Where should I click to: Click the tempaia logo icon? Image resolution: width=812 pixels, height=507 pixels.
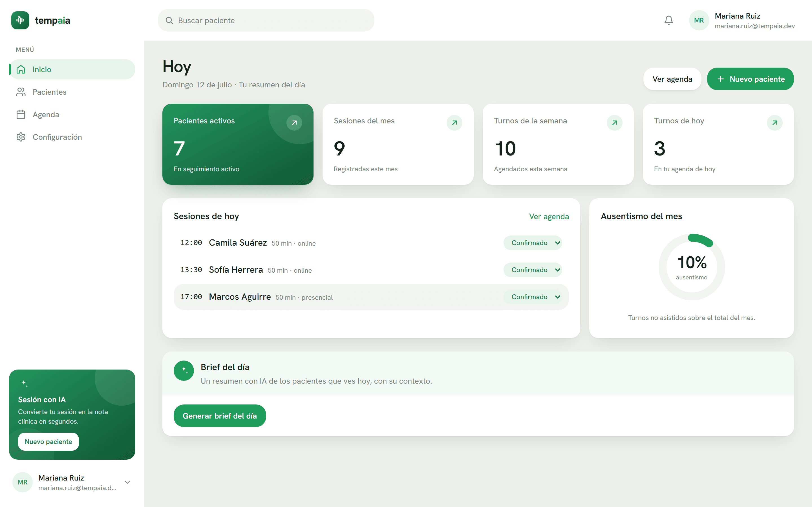20,21
